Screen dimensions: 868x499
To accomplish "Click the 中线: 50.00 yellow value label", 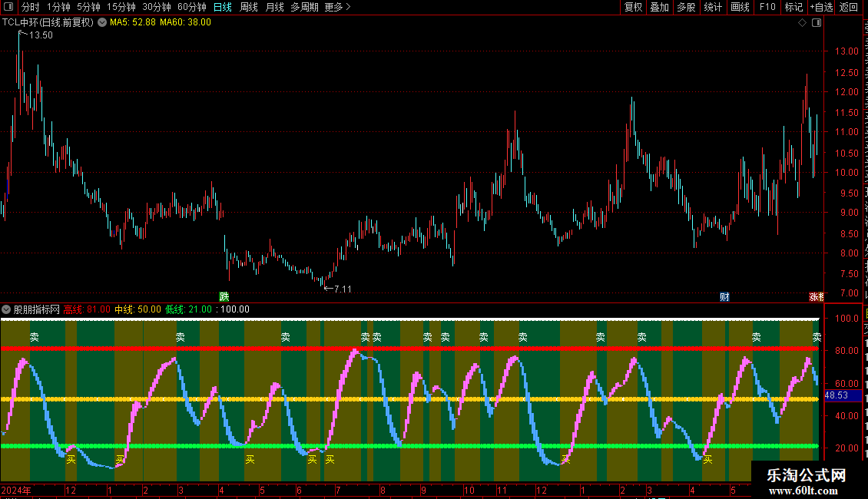I will 137,309.
